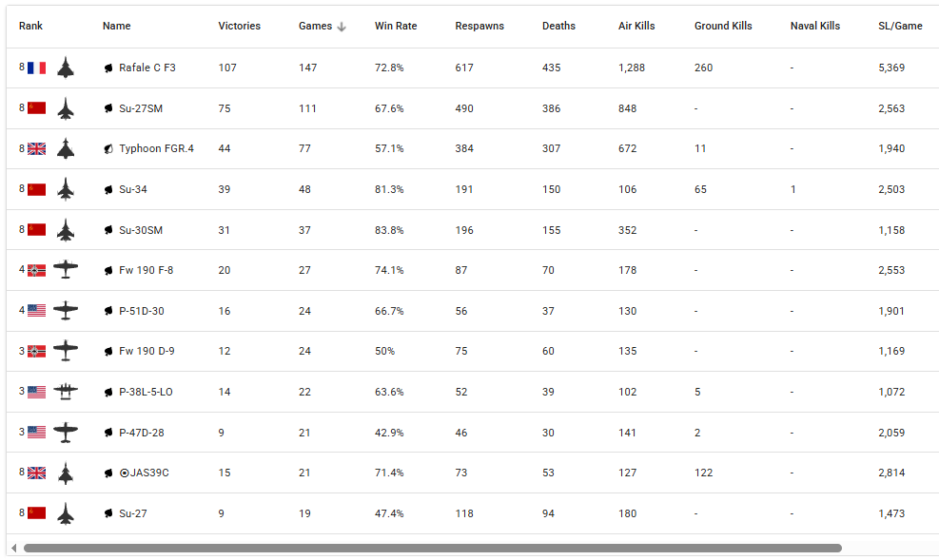The width and height of the screenshot is (939, 560).
Task: Click the French flag in the Rafale row
Action: [36, 68]
